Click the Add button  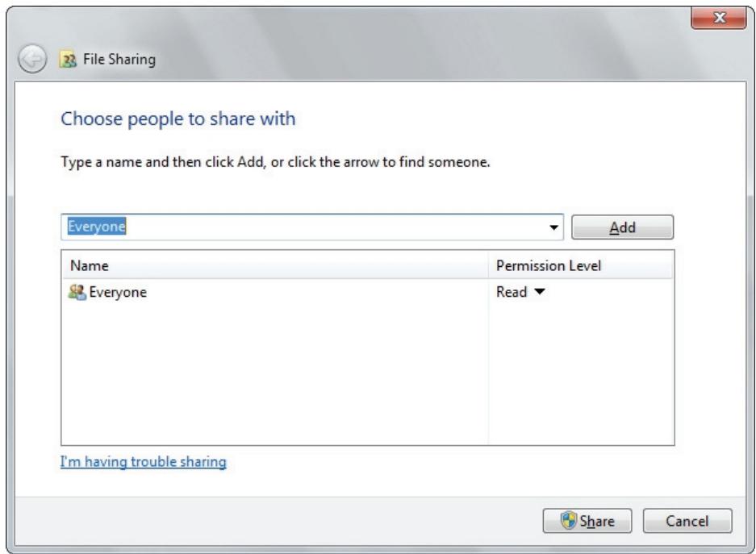pyautogui.click(x=622, y=227)
